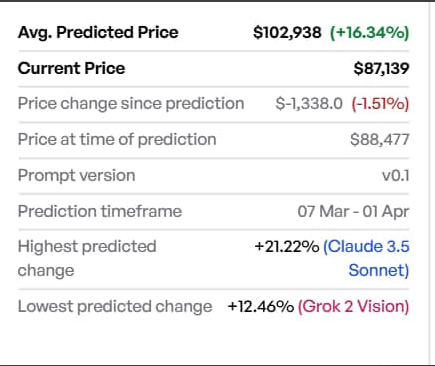This screenshot has height=366, width=435.
Task: Select the Prompt version label
Action: (x=76, y=175)
